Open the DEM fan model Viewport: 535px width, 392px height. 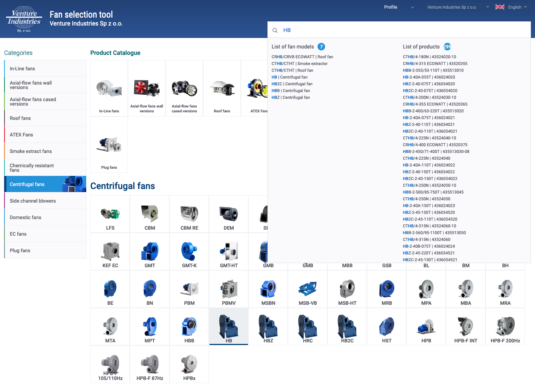[229, 214]
